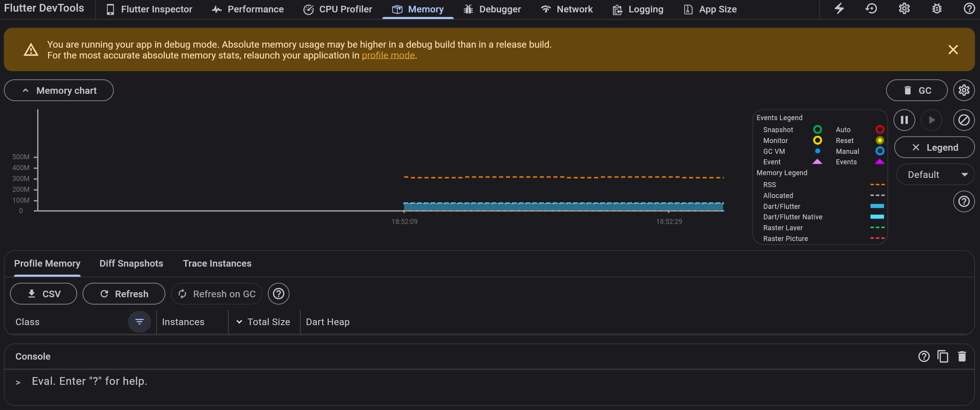Screen dimensions: 980x410
Task: Resume the memory chart with play button
Action: (932, 120)
